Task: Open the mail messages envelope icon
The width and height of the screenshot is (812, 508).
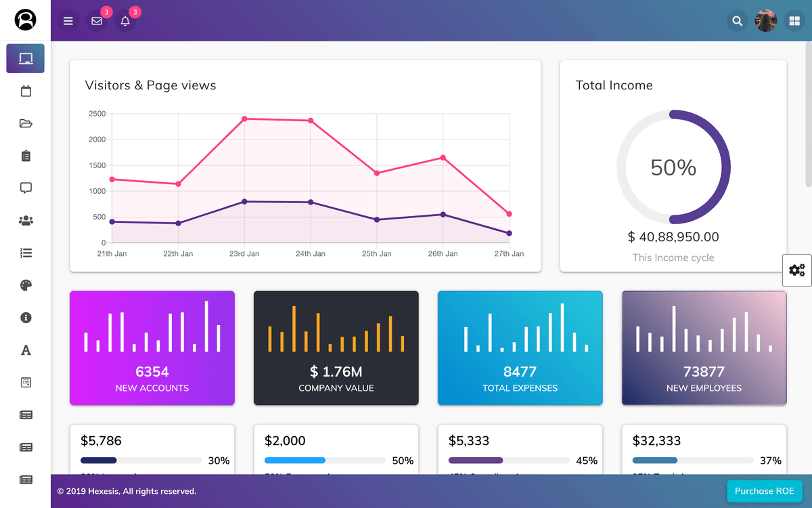Action: click(97, 21)
